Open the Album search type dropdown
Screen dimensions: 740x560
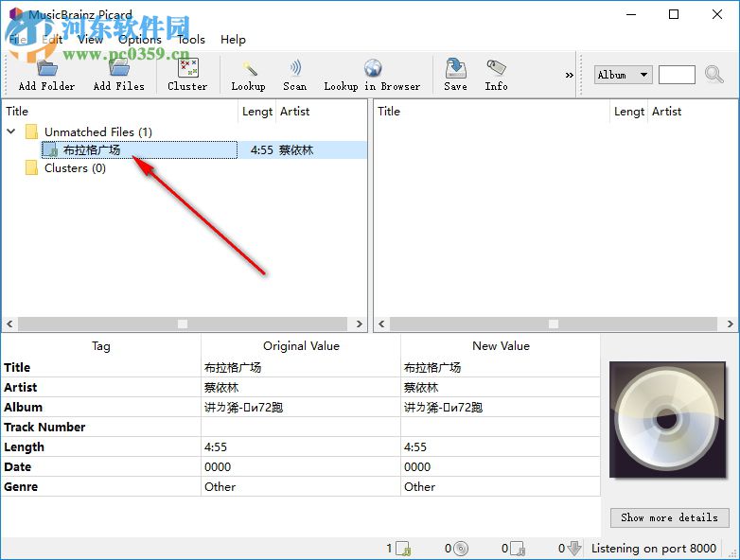(623, 75)
